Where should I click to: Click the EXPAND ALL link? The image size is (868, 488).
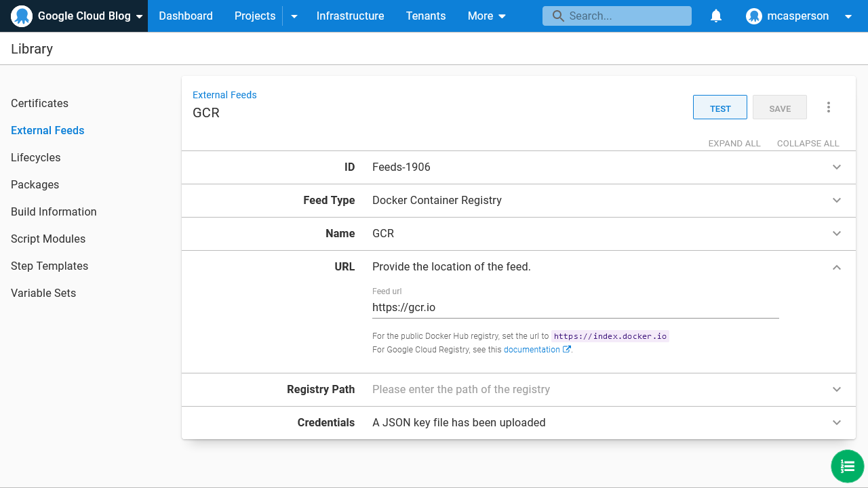[x=734, y=143]
